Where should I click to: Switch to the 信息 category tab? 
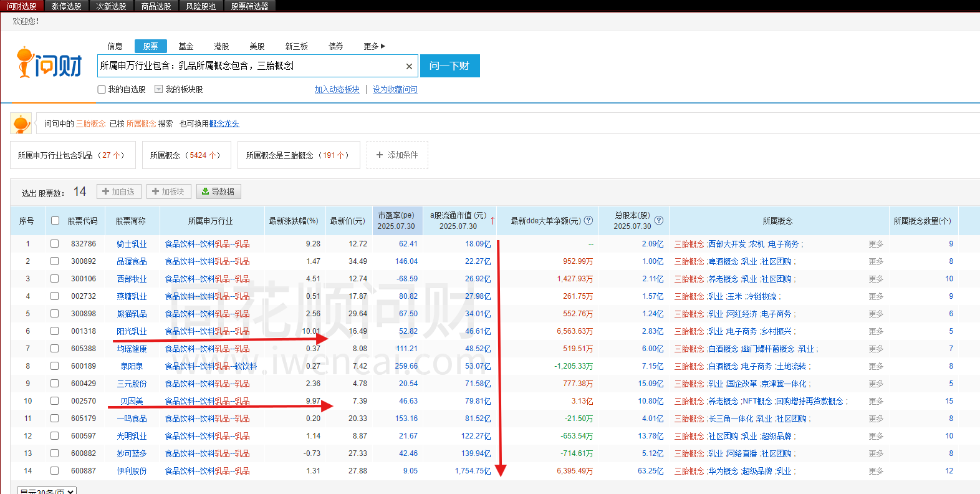115,46
